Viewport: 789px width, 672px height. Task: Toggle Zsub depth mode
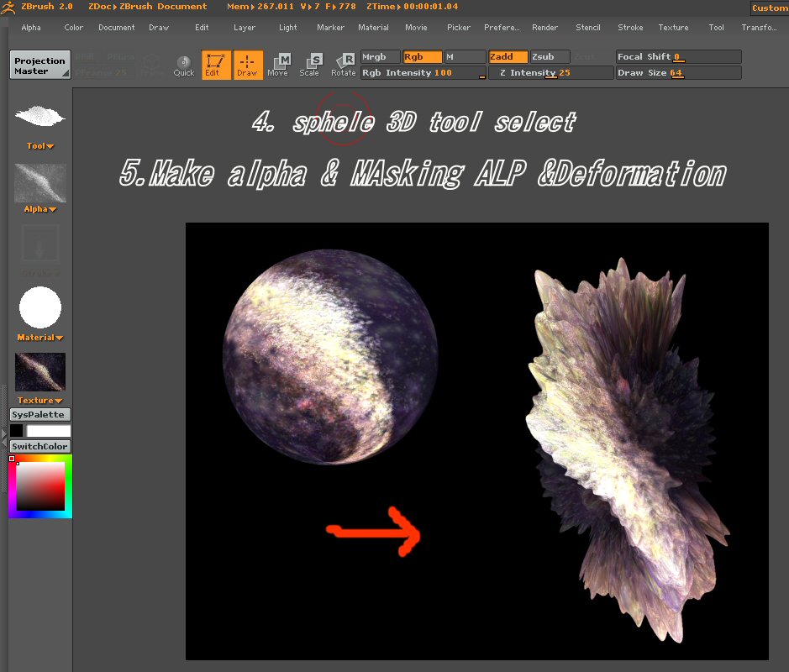pos(550,57)
